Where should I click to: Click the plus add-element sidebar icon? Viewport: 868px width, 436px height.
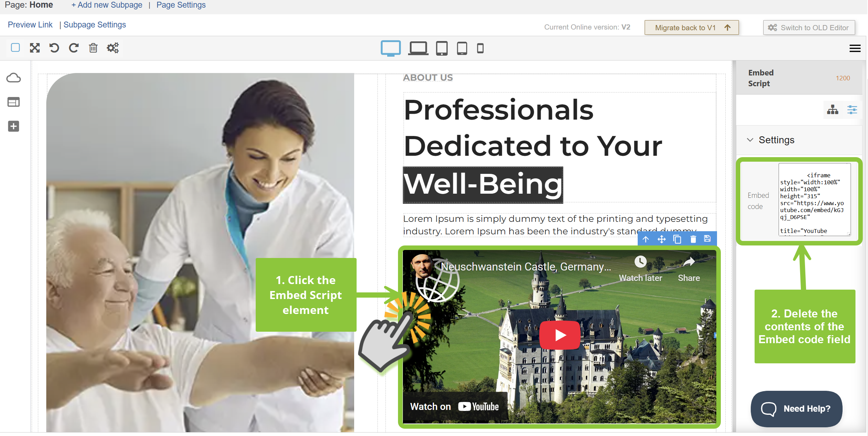coord(14,126)
